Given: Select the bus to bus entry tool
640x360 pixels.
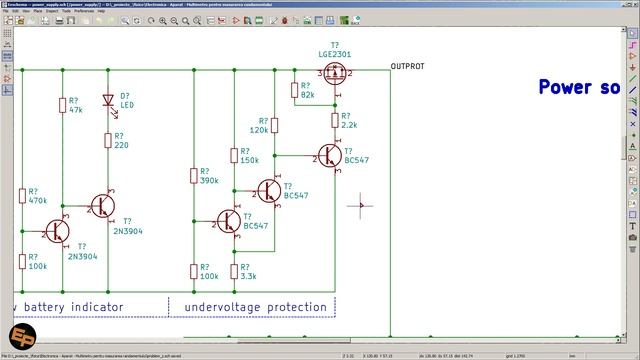Looking at the screenshot, I should 633,112.
